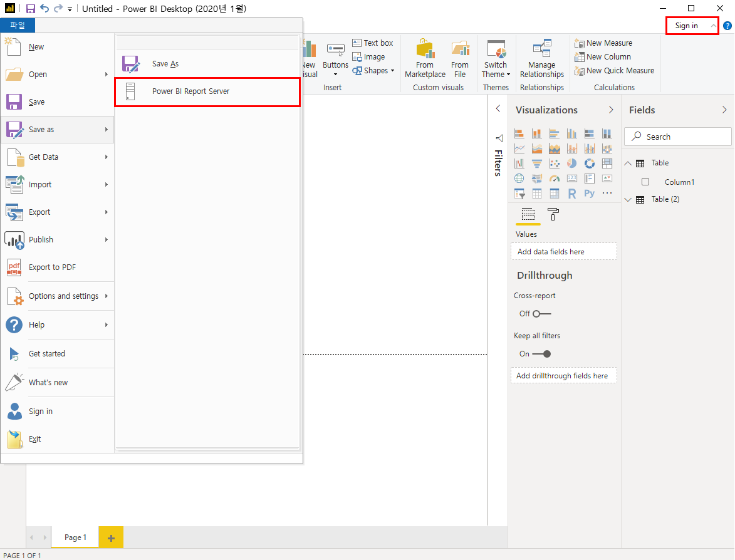The height and width of the screenshot is (560, 735).
Task: Select the waterfall chart visual
Action: (519, 163)
